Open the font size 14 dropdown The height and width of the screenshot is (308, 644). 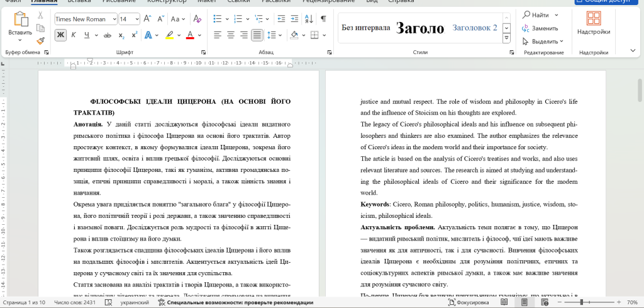click(136, 19)
